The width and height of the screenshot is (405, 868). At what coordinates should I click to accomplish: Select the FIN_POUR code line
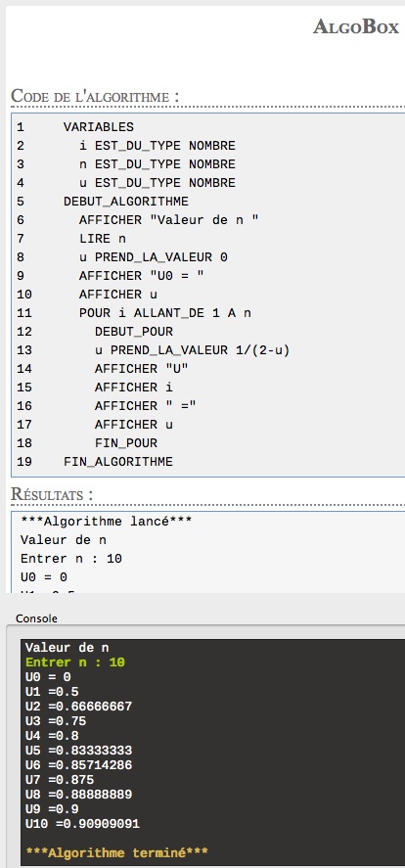point(126,443)
